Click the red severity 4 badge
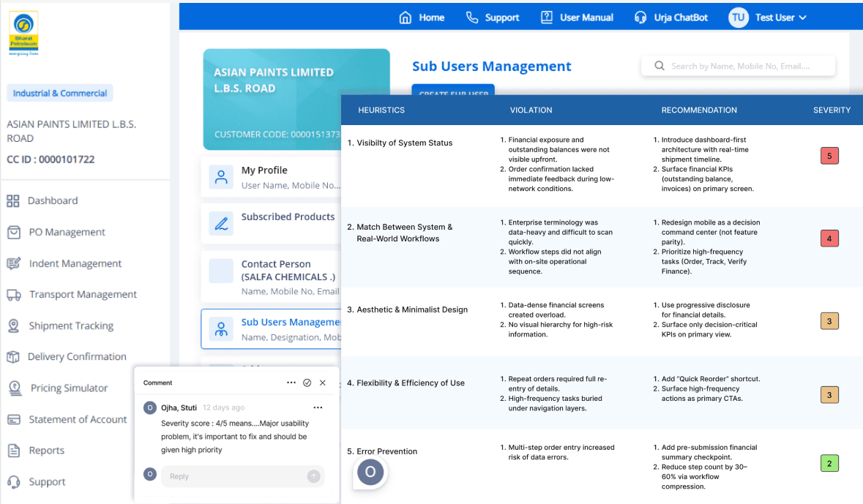 coord(829,238)
